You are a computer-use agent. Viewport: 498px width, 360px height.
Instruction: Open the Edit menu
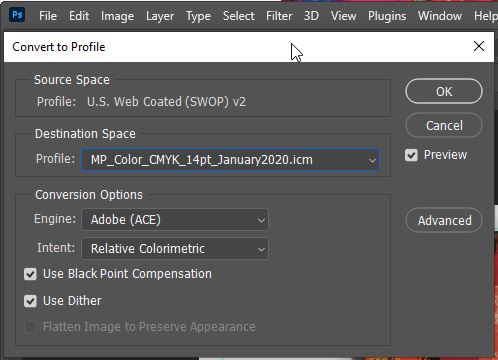tap(79, 16)
